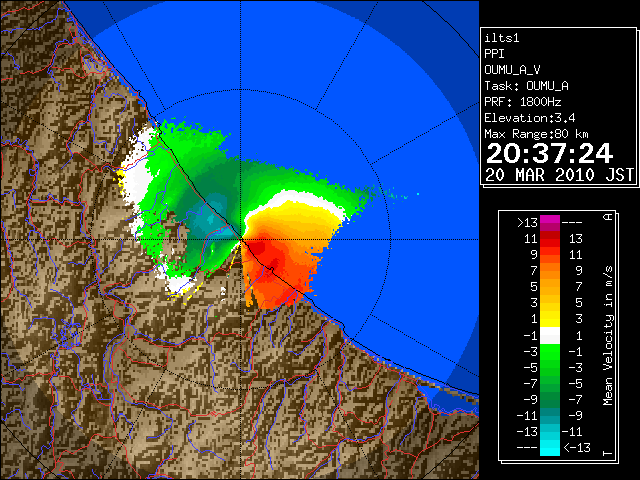Click the 'ilts1' site label
640x480 pixels.
coord(502,38)
